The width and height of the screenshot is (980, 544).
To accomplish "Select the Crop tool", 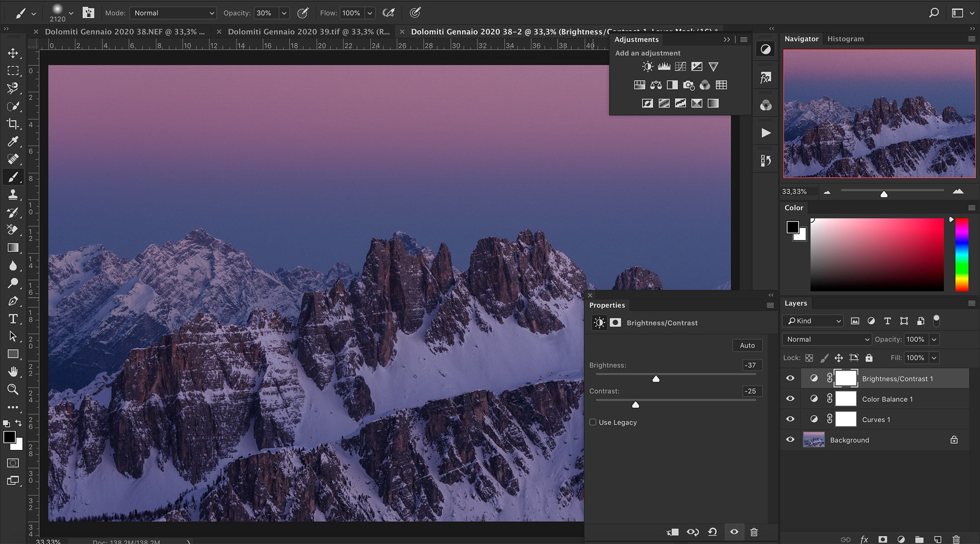I will click(13, 124).
